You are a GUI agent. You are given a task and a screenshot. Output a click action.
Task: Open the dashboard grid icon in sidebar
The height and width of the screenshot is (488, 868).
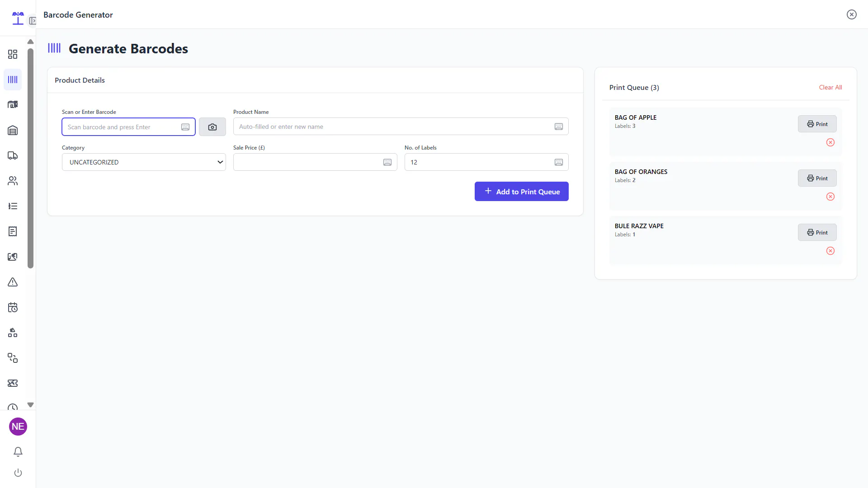point(13,54)
